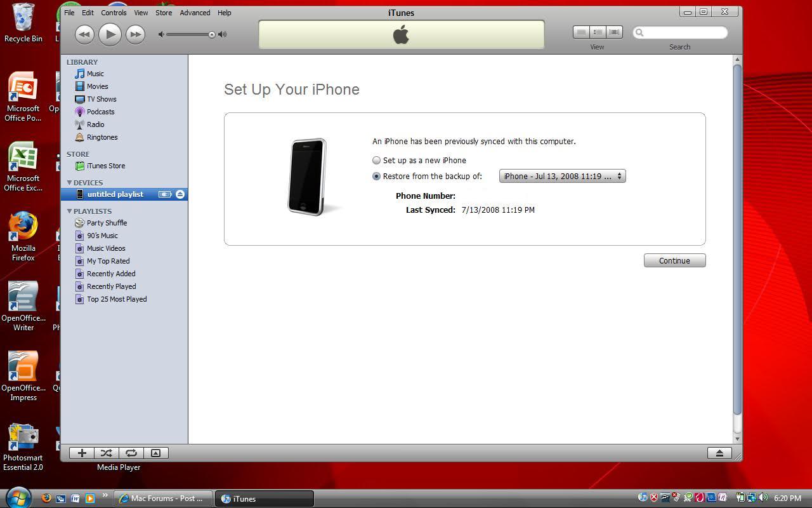Viewport: 812px width, 508px height.
Task: Click the device battery indicator icon
Action: [x=165, y=194]
